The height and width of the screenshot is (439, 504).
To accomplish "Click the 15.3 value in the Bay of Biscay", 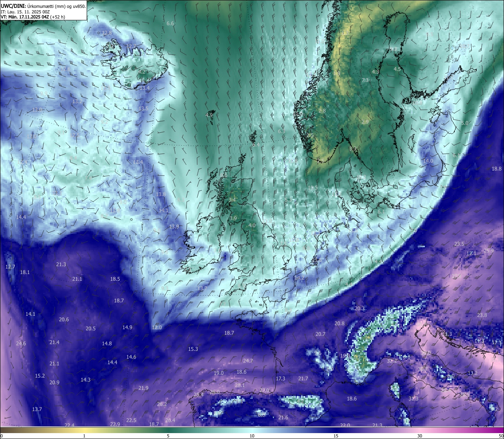I will point(193,349).
